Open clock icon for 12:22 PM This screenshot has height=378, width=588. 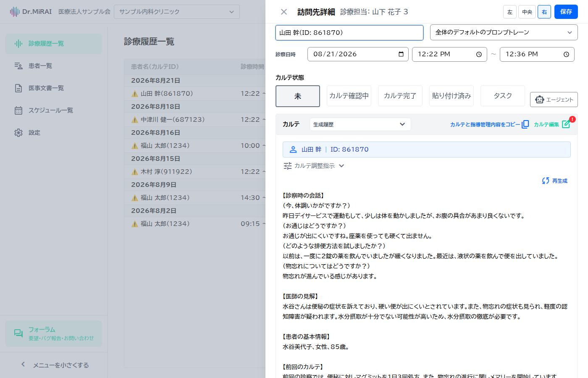[479, 54]
